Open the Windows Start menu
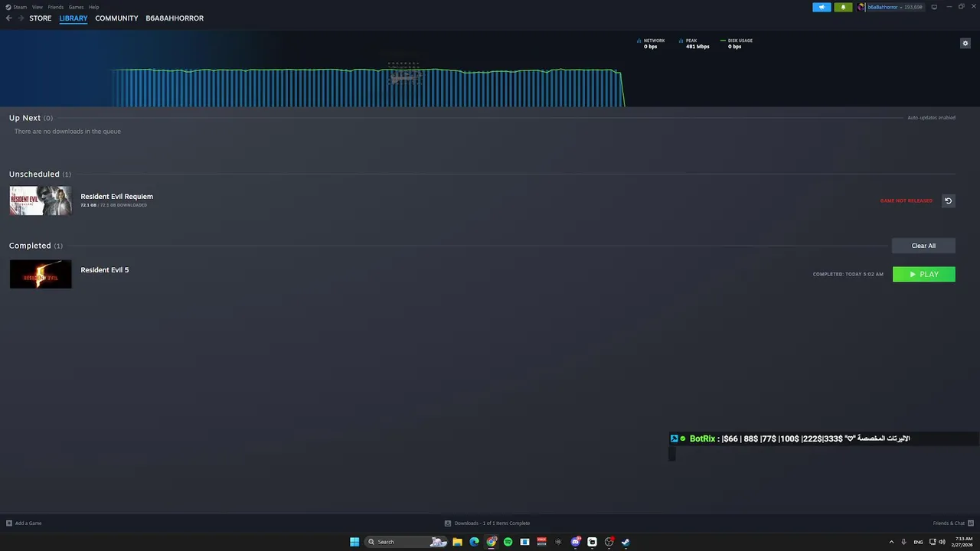 point(354,542)
